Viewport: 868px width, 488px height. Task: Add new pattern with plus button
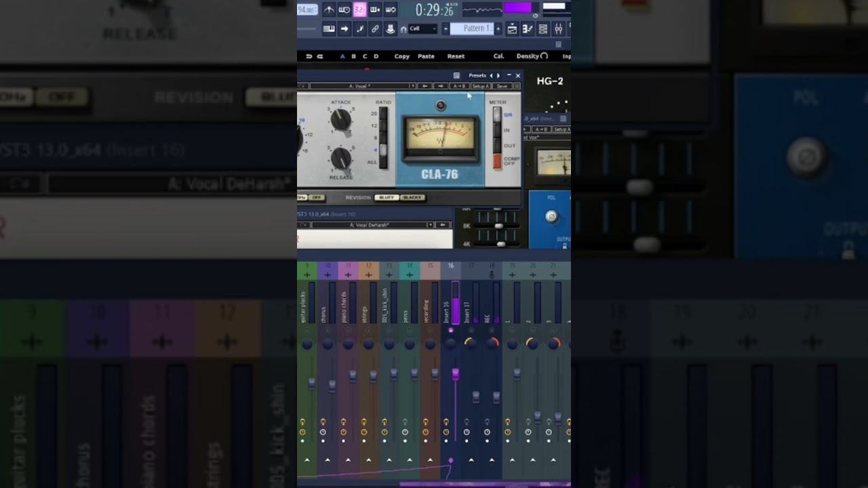coord(498,28)
